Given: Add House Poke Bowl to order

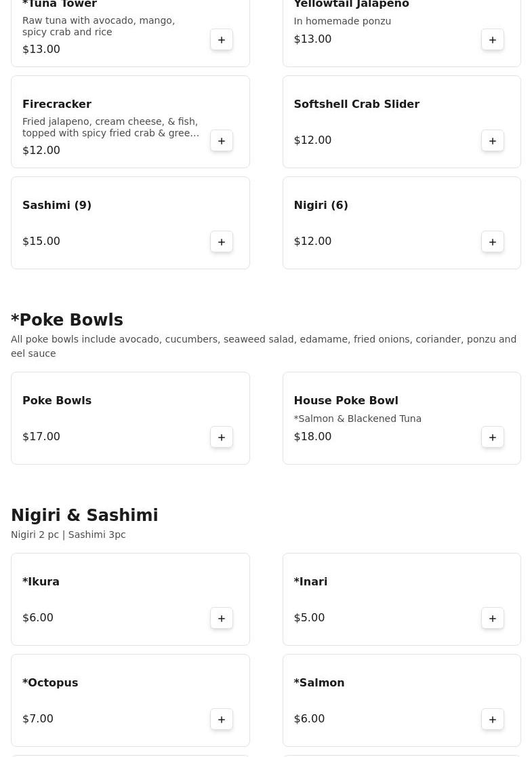Looking at the screenshot, I should [493, 438].
